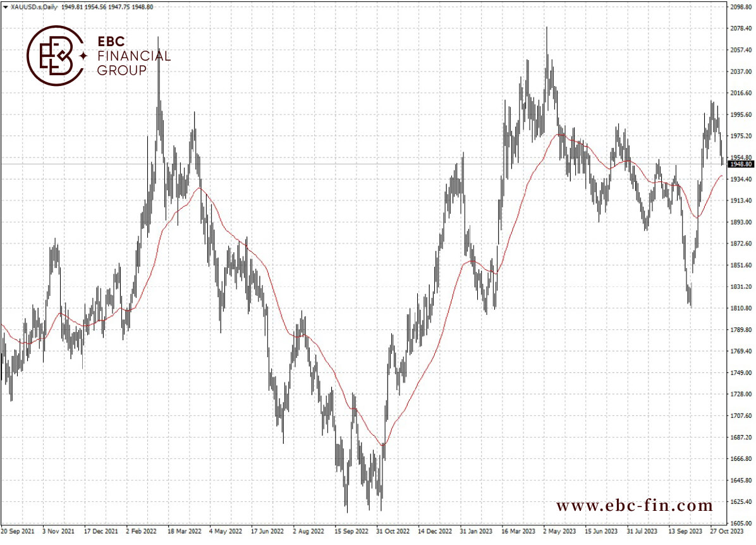Click the 1810.80 price axis label
The width and height of the screenshot is (756, 545).
pos(741,308)
